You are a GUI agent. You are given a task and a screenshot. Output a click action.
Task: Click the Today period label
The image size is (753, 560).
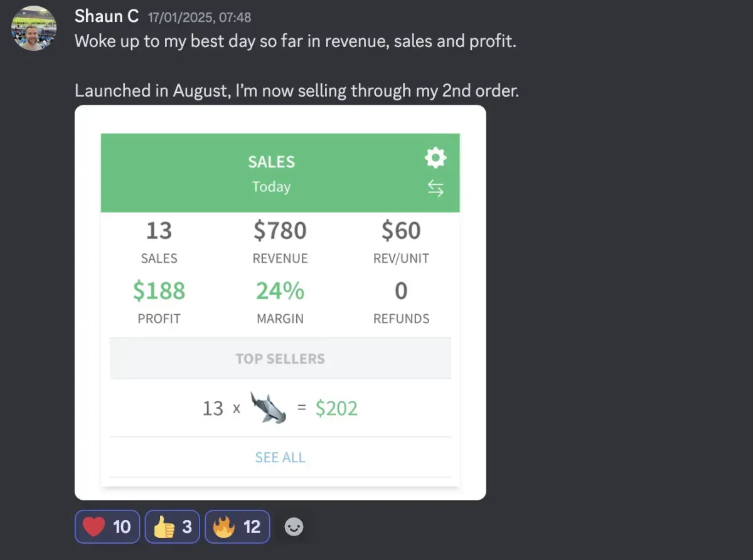[x=271, y=187]
